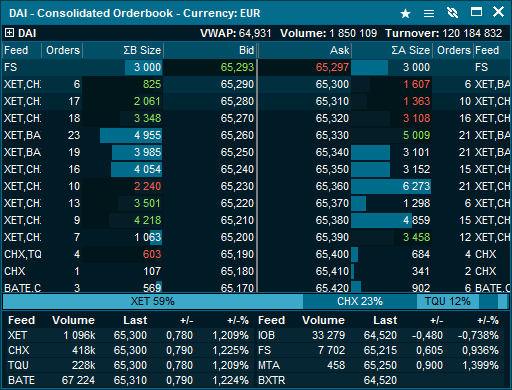Click the CHX 23% market share bar
The width and height of the screenshot is (512, 390).
(x=360, y=301)
